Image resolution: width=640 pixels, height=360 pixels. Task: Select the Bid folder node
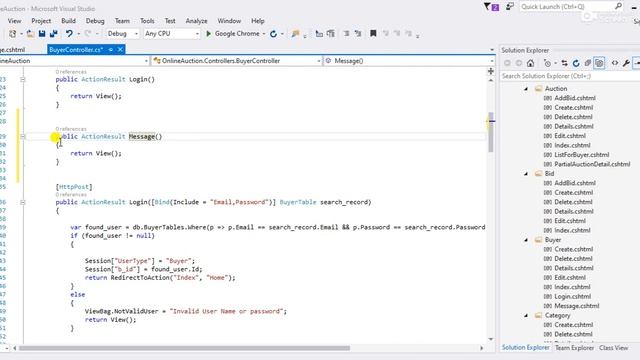tap(549, 174)
